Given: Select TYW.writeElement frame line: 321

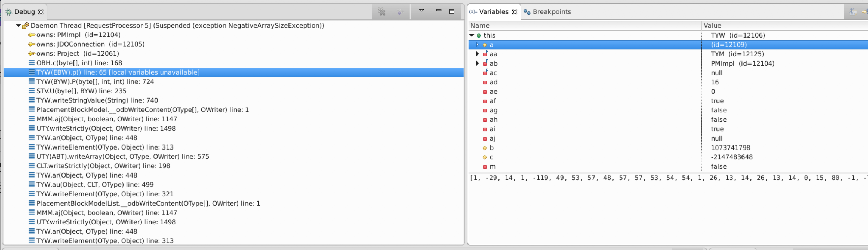Looking at the screenshot, I should [105, 194].
